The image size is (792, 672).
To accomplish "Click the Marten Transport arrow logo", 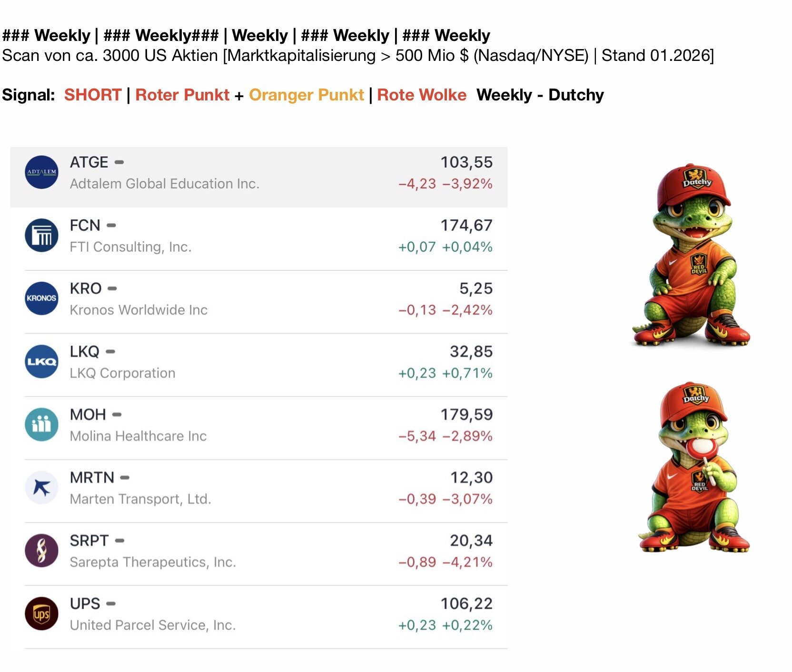I will (x=41, y=488).
